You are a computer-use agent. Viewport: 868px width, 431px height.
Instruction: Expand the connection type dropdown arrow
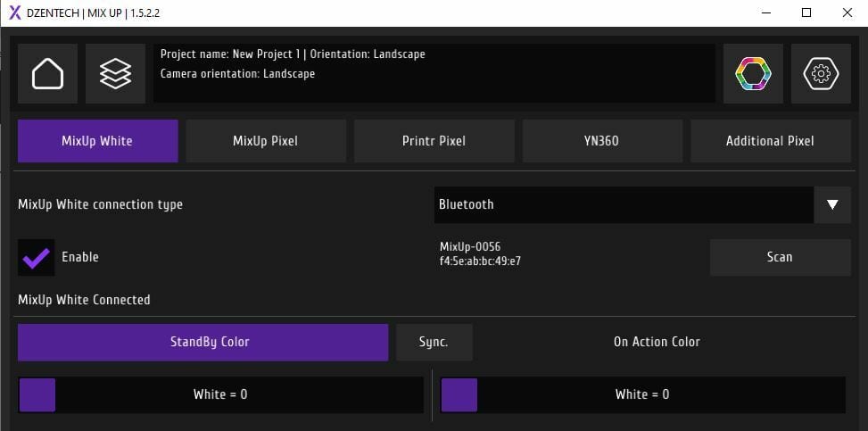pos(832,205)
